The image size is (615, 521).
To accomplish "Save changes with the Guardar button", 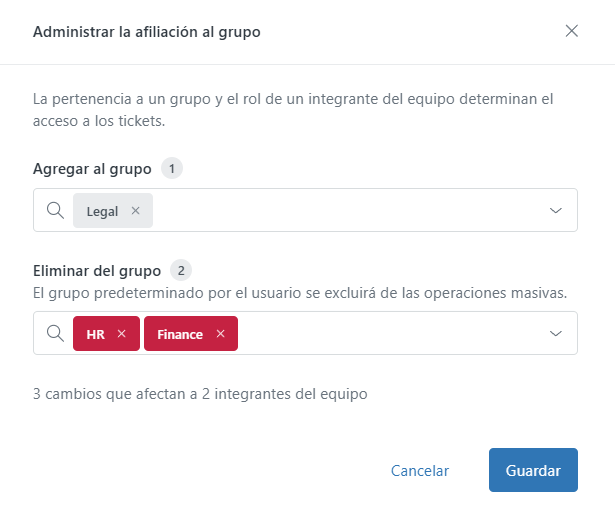I will (533, 470).
